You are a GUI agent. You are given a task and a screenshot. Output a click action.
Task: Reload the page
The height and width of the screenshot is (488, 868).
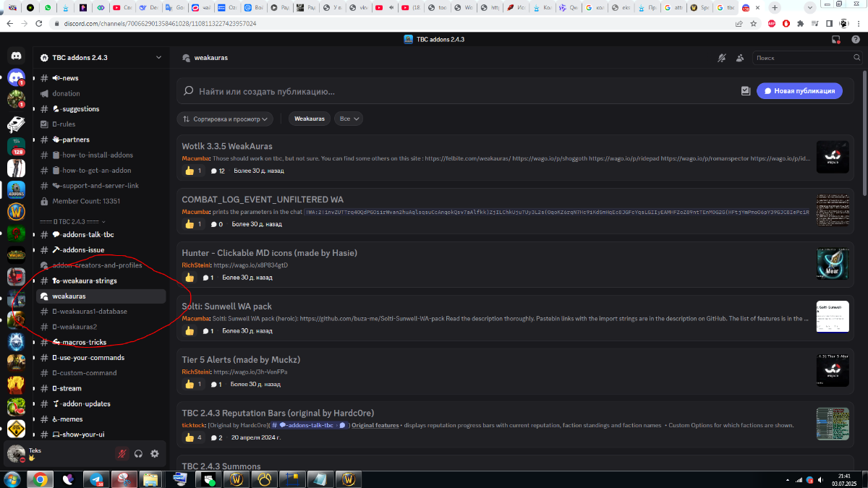38,23
